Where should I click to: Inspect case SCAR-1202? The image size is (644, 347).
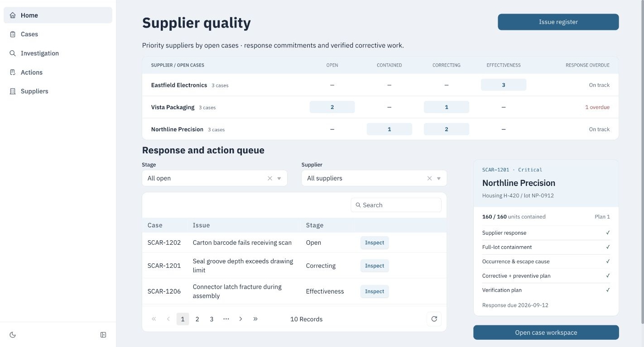(x=375, y=242)
